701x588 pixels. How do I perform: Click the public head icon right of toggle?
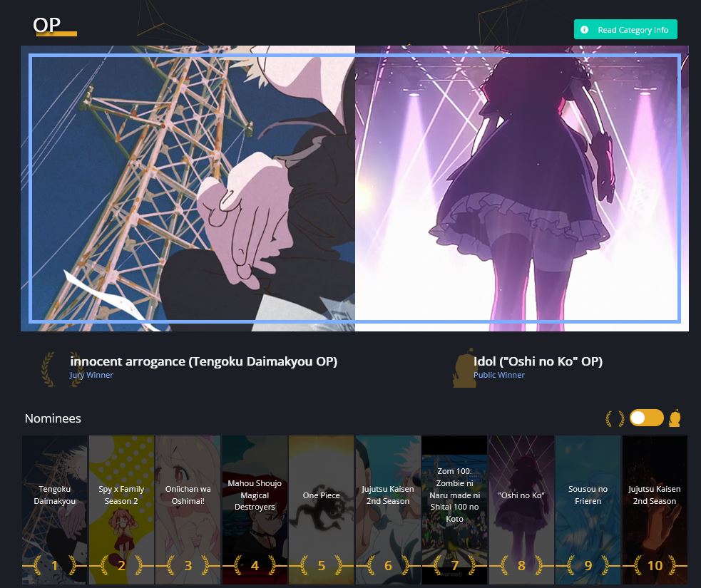pyautogui.click(x=675, y=418)
